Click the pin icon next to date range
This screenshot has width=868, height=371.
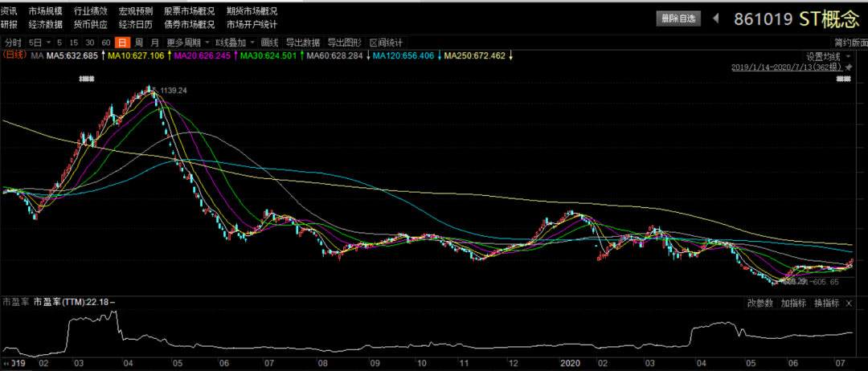pos(849,68)
